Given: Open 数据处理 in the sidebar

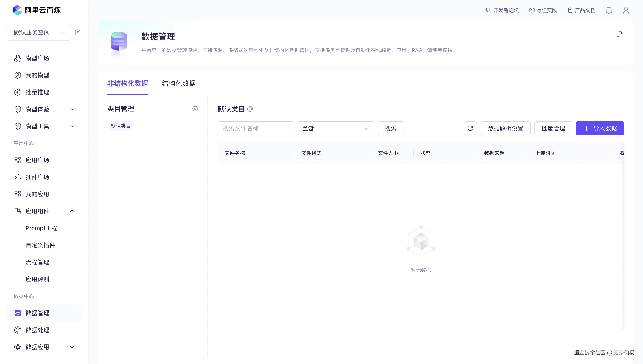Looking at the screenshot, I should pyautogui.click(x=37, y=330).
